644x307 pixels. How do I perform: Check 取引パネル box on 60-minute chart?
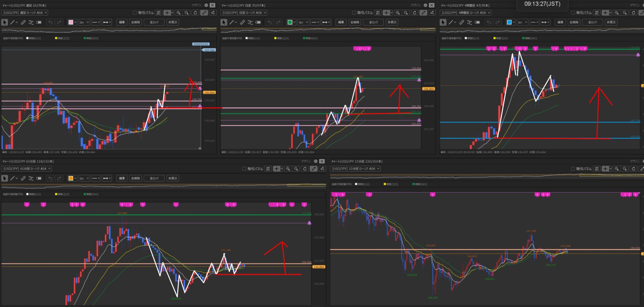[x=244, y=169]
